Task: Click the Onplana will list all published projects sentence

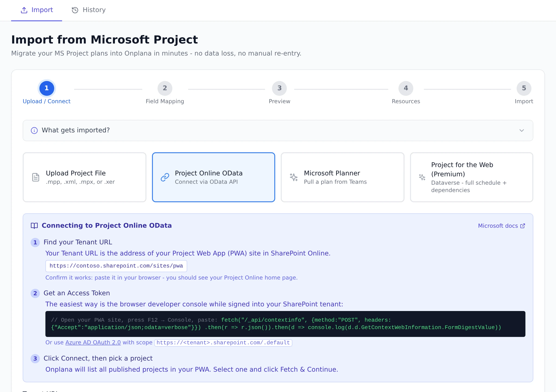Action: [192, 370]
